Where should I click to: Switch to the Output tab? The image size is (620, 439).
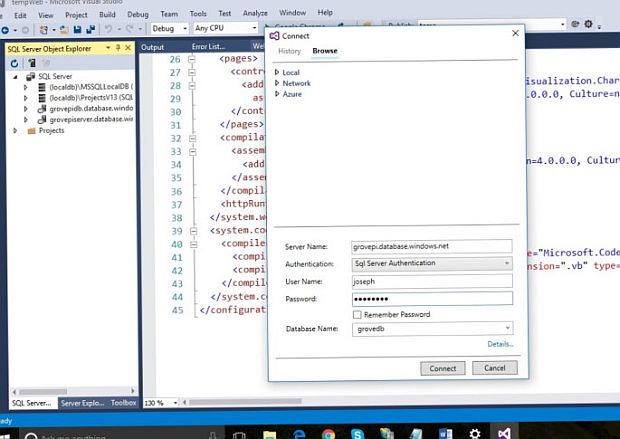pyautogui.click(x=152, y=47)
